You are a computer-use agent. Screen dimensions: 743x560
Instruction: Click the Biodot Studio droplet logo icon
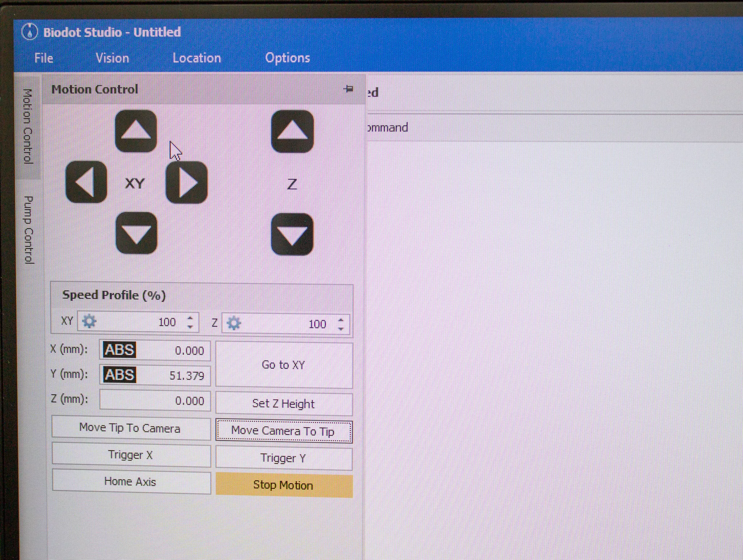[29, 32]
